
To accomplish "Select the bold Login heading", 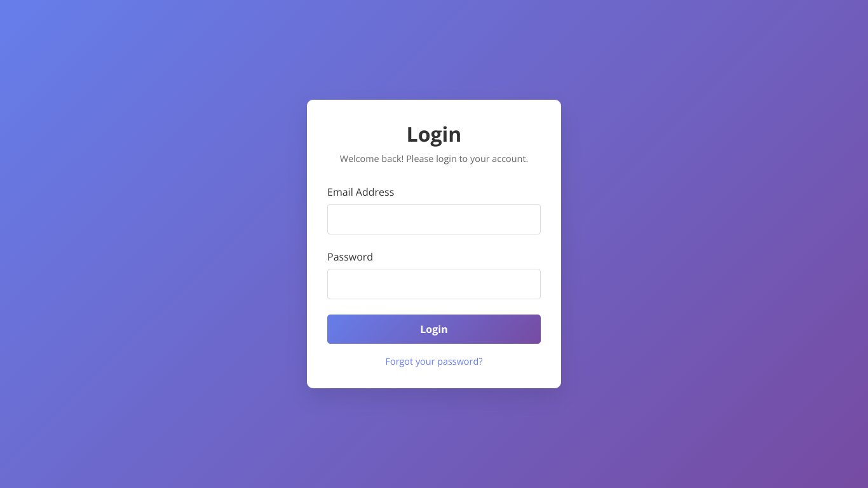I will pos(434,135).
